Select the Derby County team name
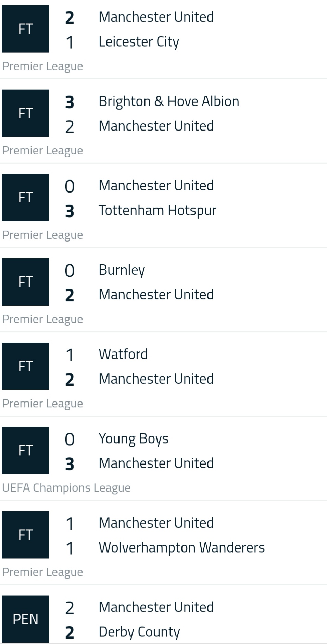Viewport: 327px width, 644px height. pyautogui.click(x=139, y=632)
